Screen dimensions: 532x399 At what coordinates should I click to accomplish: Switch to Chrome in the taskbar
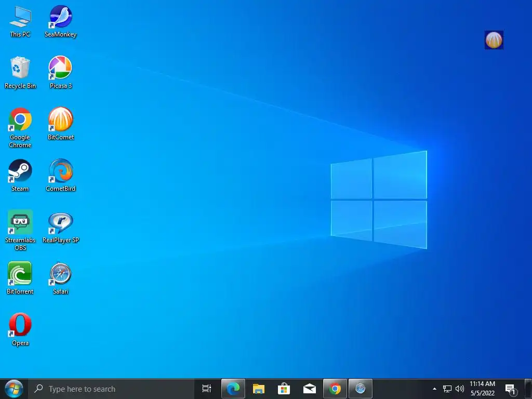coord(335,389)
